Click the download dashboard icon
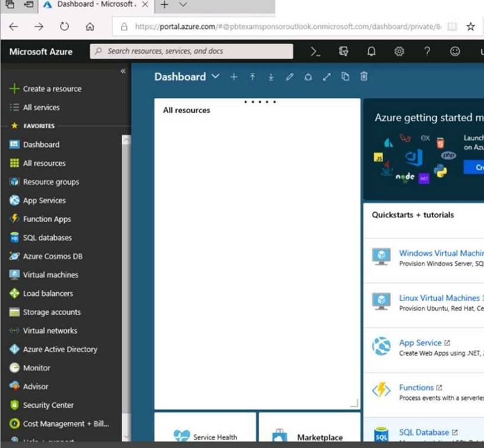 (x=271, y=76)
